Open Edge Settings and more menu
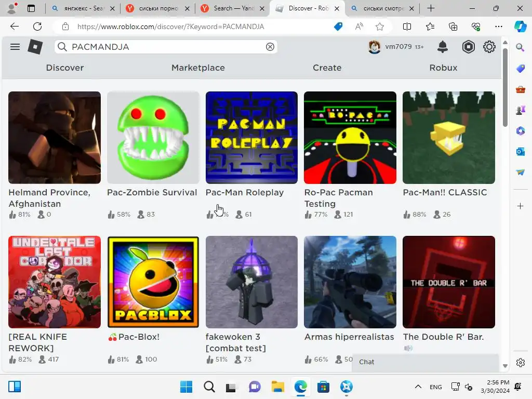 click(x=498, y=26)
